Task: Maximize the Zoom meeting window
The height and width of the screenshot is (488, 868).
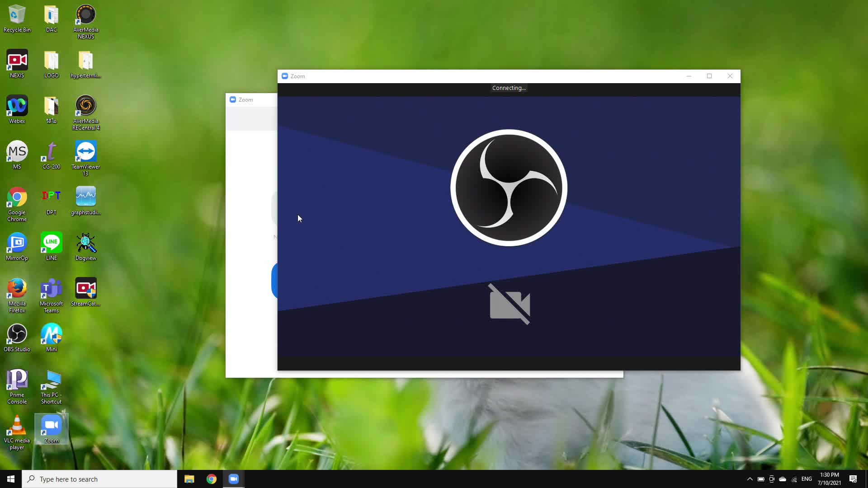Action: pos(709,76)
